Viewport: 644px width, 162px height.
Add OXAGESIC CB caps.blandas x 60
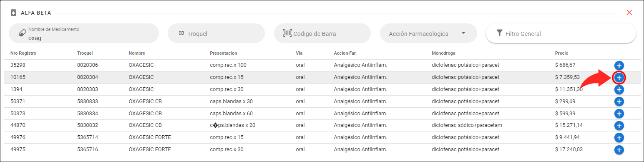[x=619, y=114]
